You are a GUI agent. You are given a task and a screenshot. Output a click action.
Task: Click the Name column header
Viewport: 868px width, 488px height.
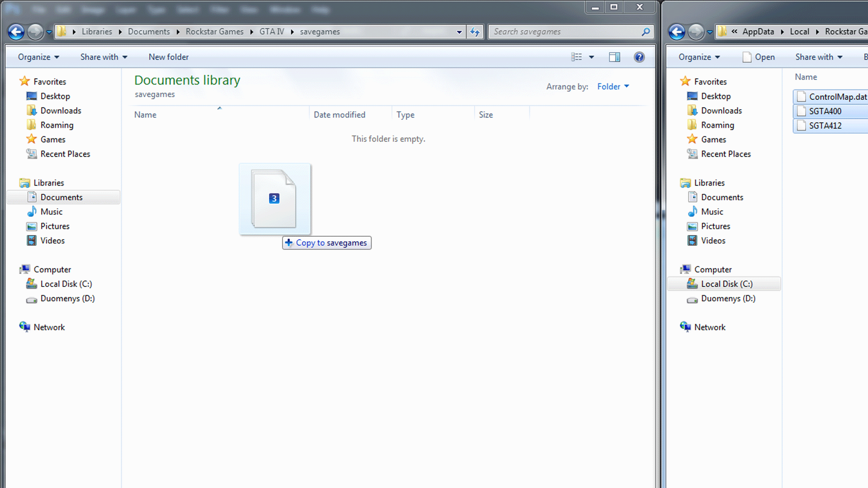point(145,115)
